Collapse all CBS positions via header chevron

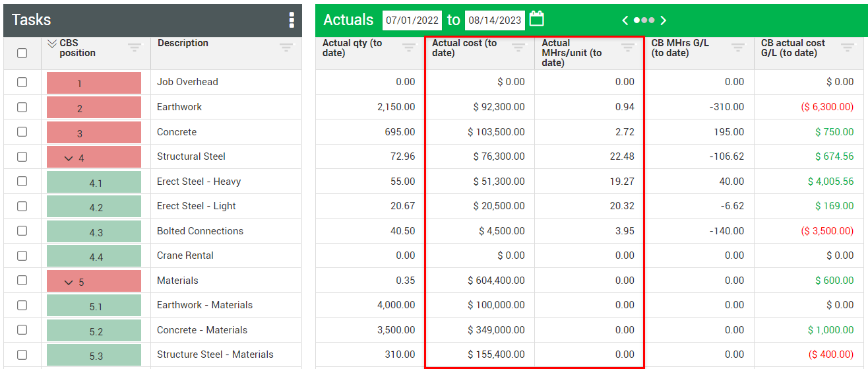click(x=52, y=44)
